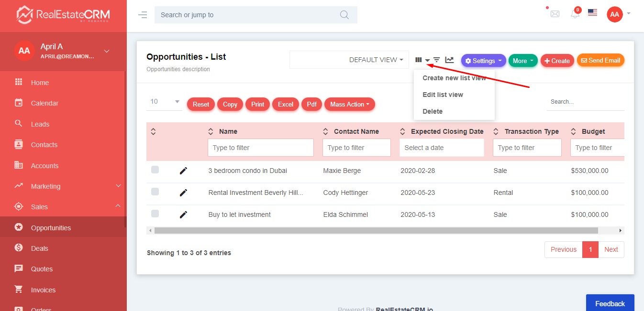Click the Name column filter field
Screen dimensions: 644x311
pos(260,148)
